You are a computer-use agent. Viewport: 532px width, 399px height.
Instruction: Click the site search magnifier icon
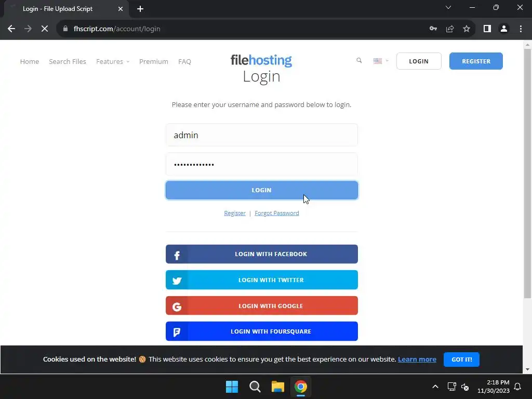[359, 60]
